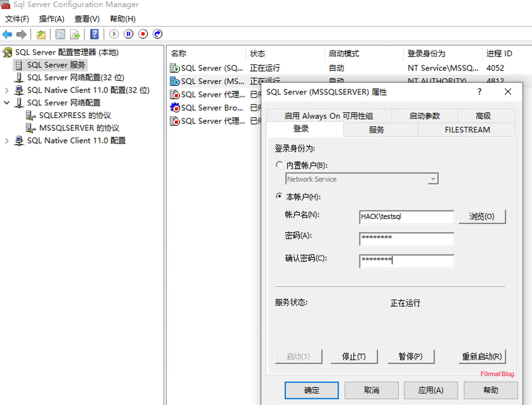Pause the service using the toolbar pause icon
This screenshot has height=405, width=532.
pos(128,34)
